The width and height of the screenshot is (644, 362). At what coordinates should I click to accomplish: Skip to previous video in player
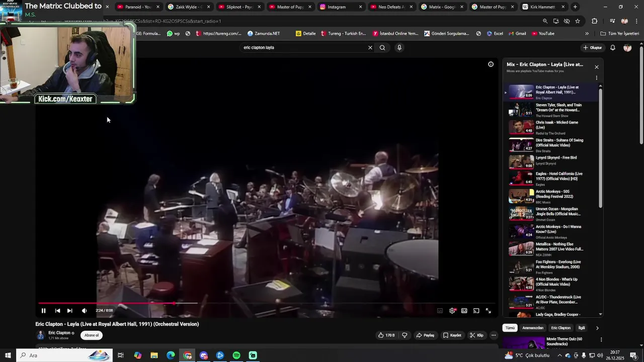click(57, 311)
